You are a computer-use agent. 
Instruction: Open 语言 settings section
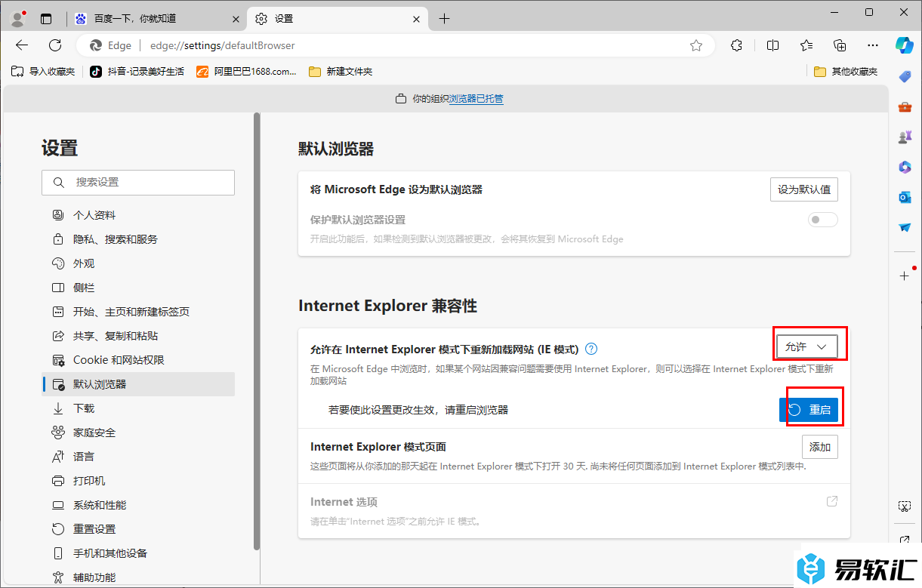(x=138, y=457)
